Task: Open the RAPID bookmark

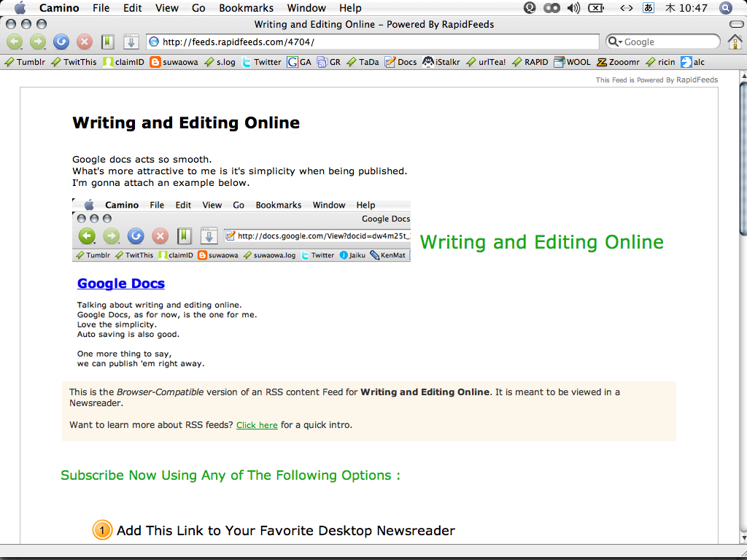Action: tap(530, 62)
